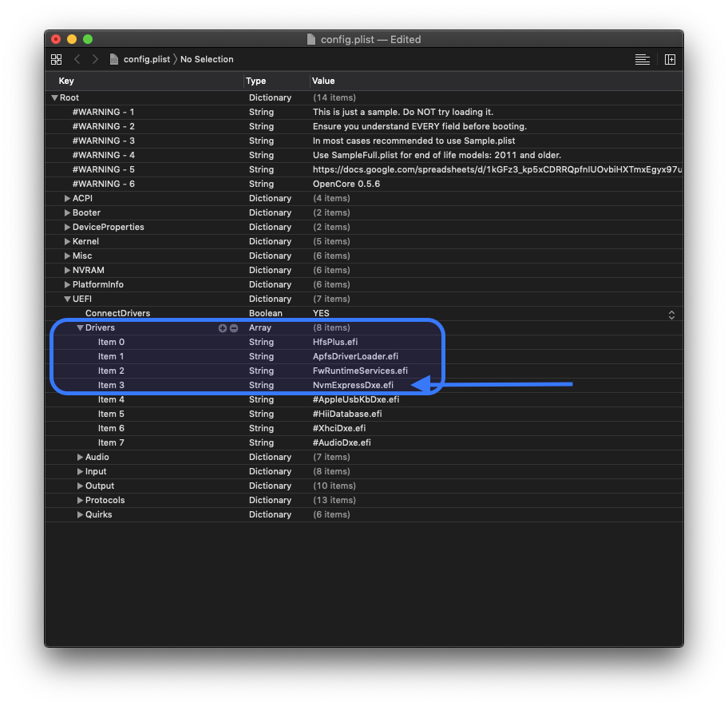Click the editor options lines icon

(x=642, y=59)
